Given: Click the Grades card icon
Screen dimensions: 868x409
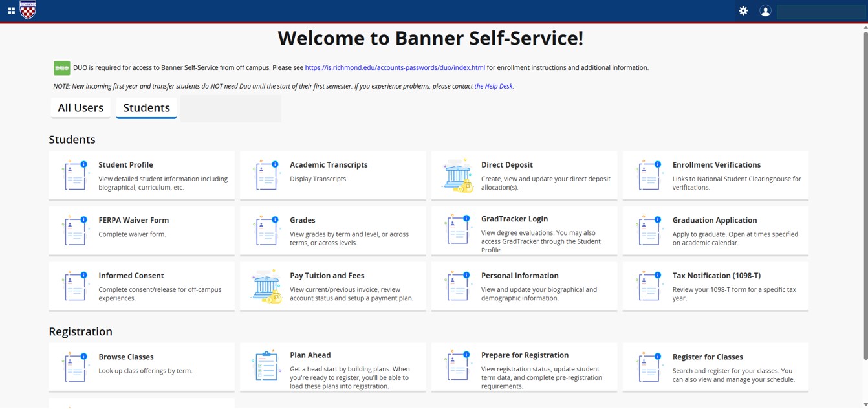Looking at the screenshot, I should click(266, 231).
